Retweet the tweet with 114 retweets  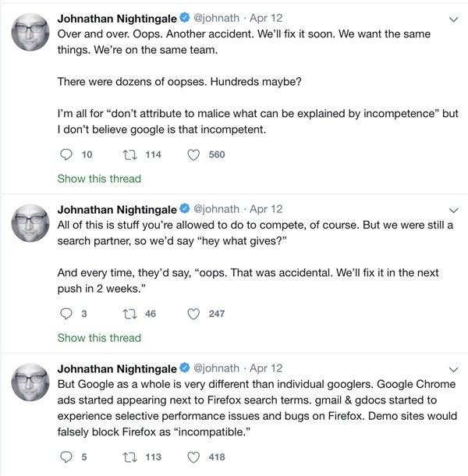click(128, 155)
